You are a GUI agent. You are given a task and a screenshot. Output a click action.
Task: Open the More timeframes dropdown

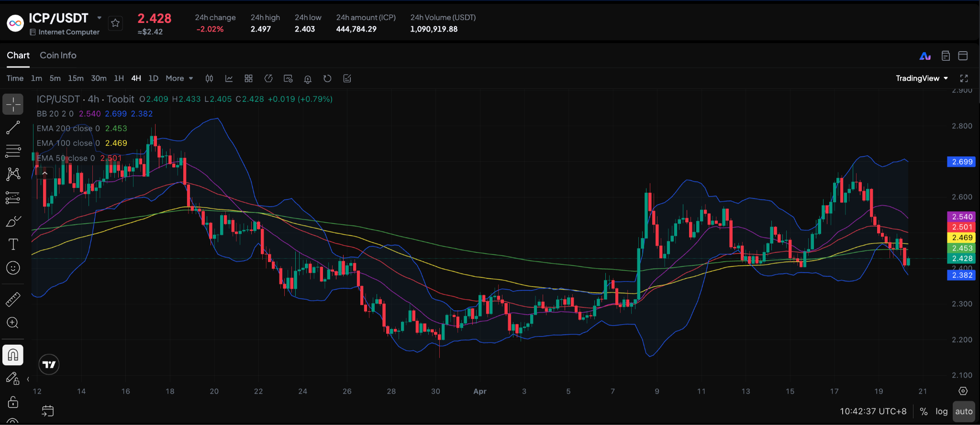179,78
